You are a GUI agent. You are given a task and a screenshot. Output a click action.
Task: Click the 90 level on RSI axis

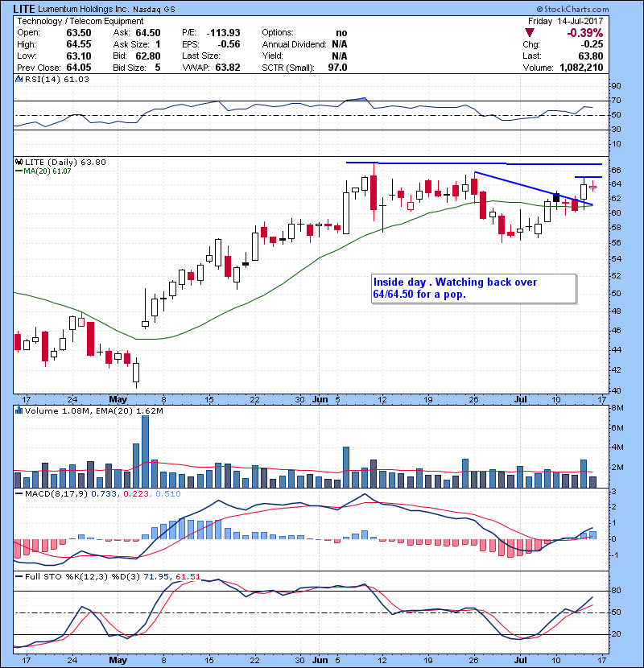point(616,85)
